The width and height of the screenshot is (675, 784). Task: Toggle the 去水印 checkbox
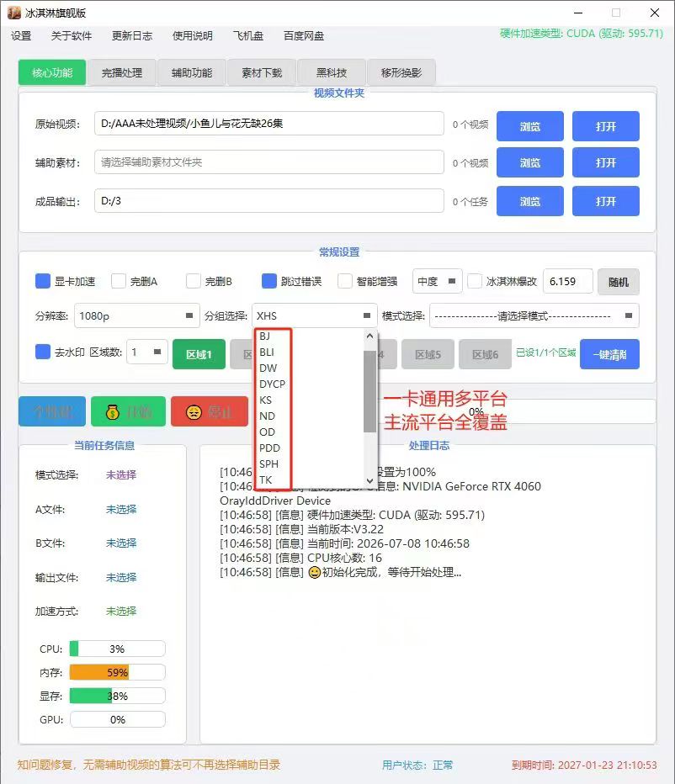coord(43,352)
